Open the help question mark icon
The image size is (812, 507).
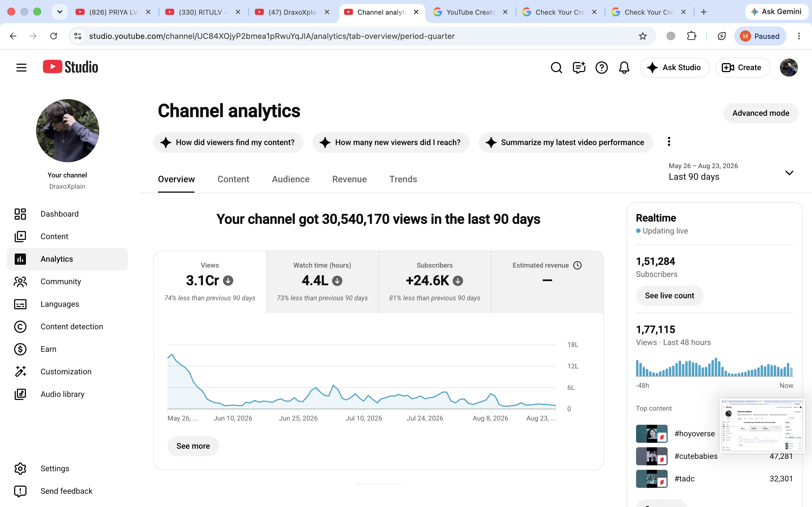coord(601,67)
